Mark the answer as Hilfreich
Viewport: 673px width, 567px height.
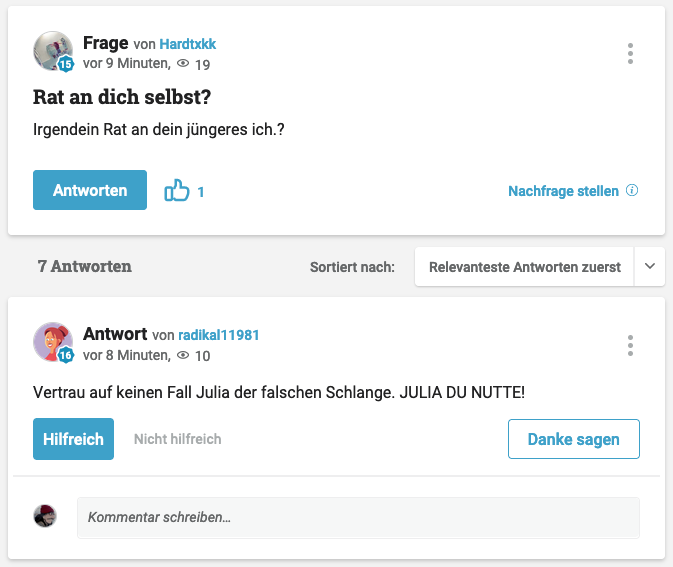[x=73, y=439]
